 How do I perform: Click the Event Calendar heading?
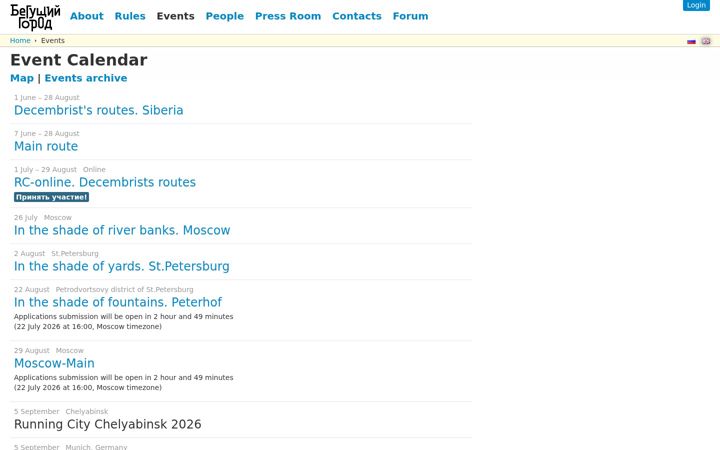(79, 60)
